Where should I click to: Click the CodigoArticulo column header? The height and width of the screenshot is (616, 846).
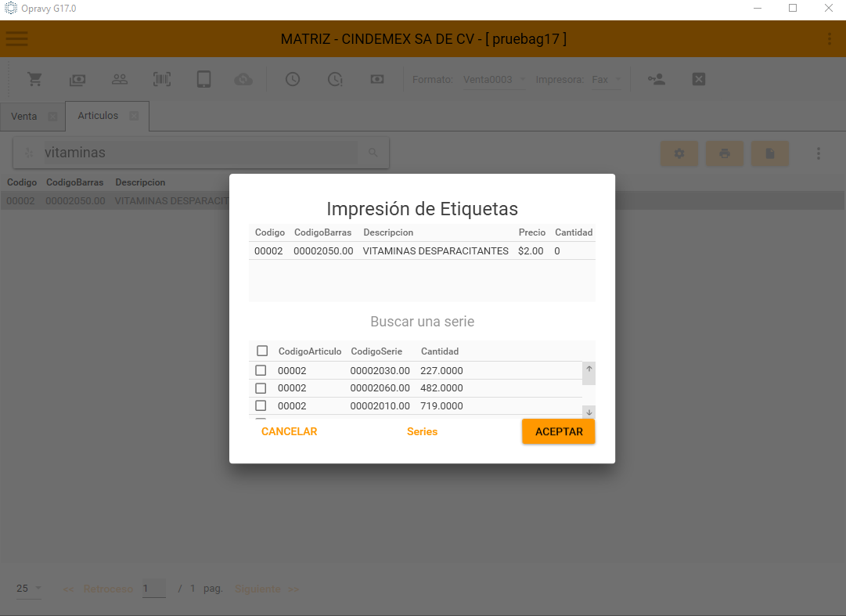pos(310,351)
